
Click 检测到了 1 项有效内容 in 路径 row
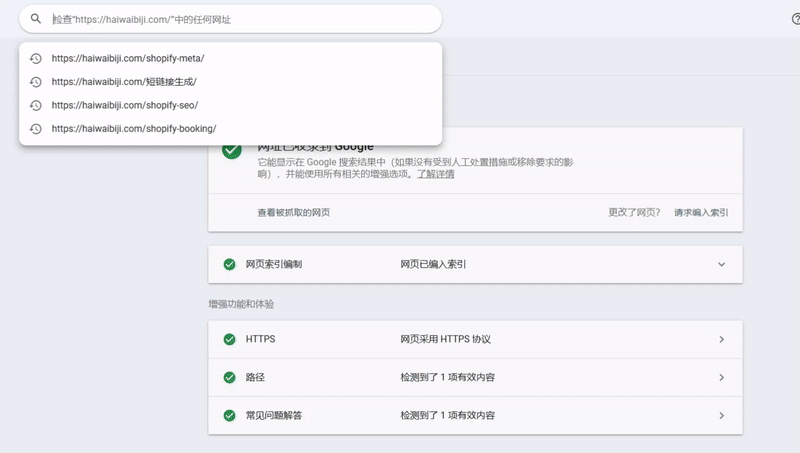coord(447,378)
